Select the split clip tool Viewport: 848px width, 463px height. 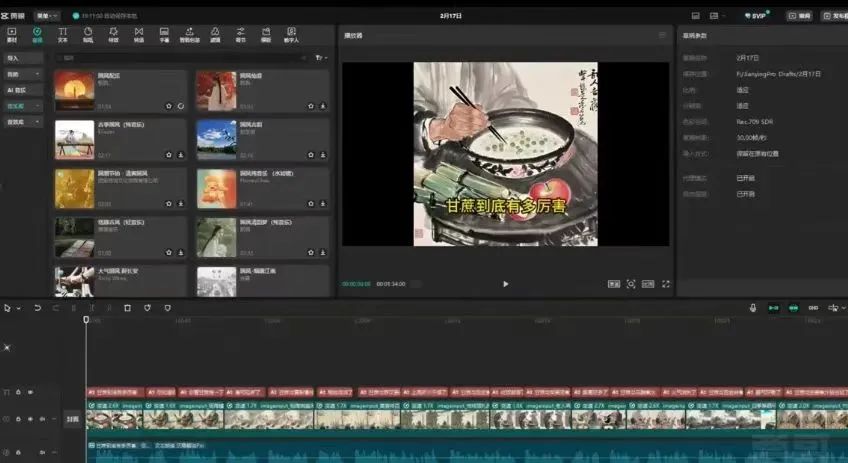pyautogui.click(x=74, y=308)
